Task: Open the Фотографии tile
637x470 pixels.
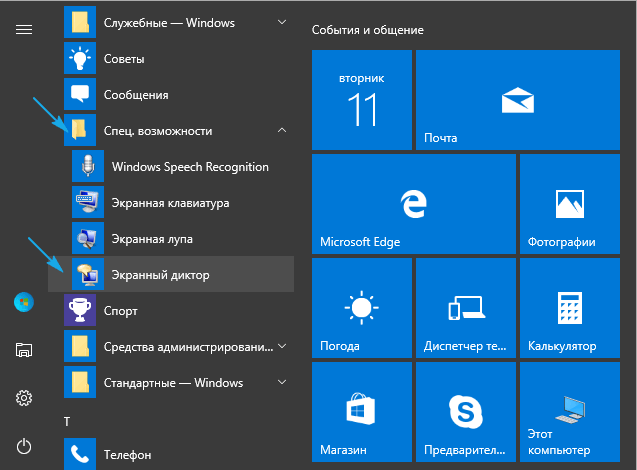Action: (568, 203)
